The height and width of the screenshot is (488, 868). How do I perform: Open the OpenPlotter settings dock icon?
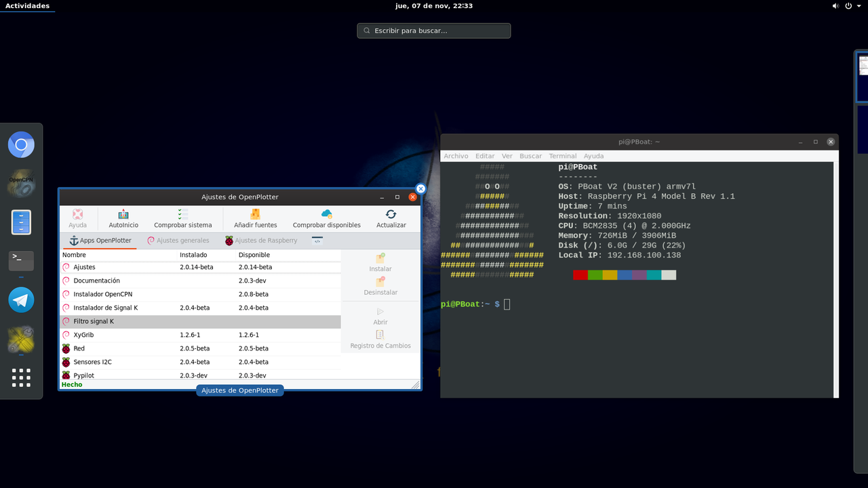pyautogui.click(x=21, y=339)
